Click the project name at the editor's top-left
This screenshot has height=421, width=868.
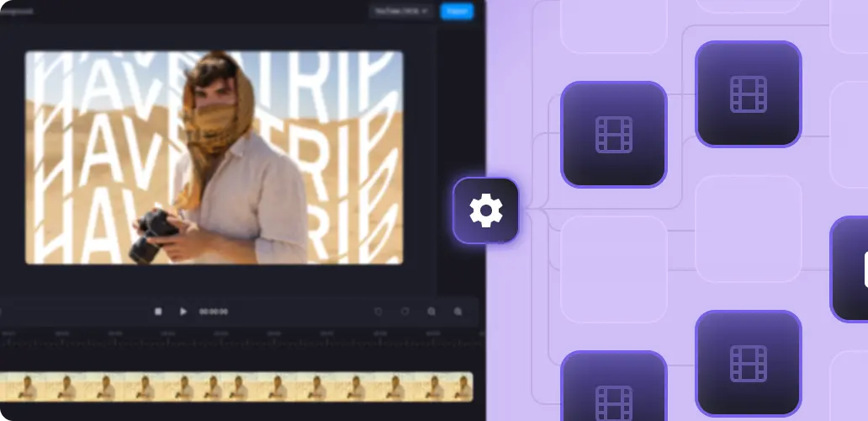[15, 12]
